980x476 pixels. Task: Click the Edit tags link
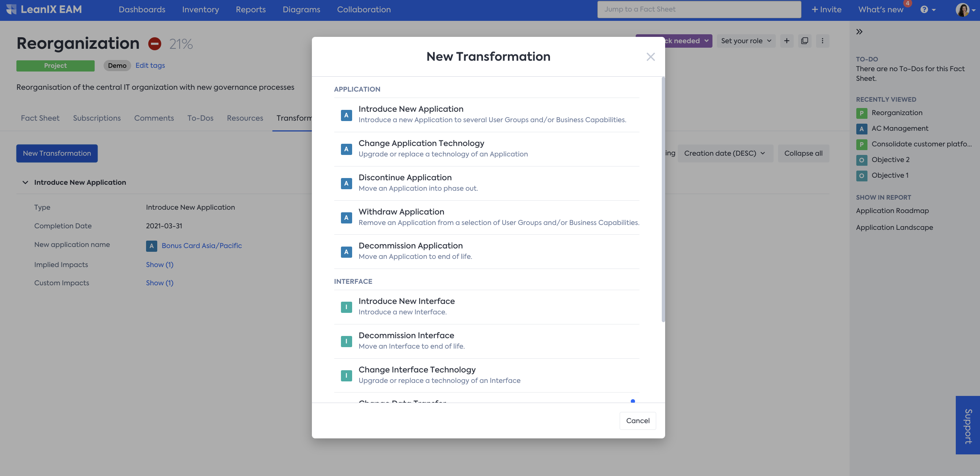(x=150, y=66)
